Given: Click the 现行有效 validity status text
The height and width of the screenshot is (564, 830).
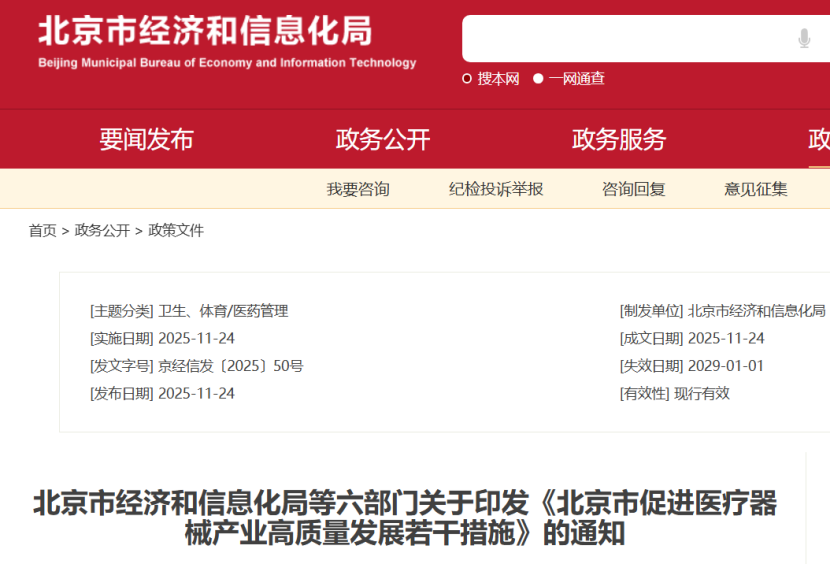Looking at the screenshot, I should click(702, 393).
